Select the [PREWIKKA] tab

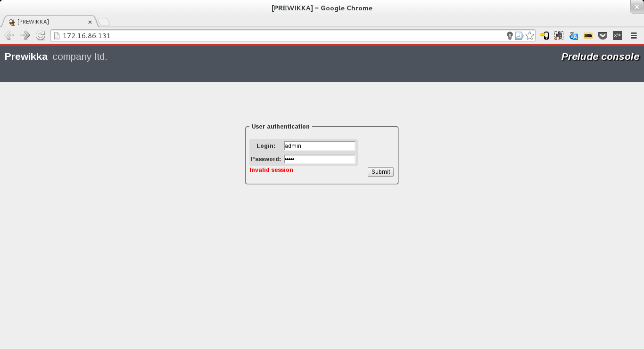50,22
